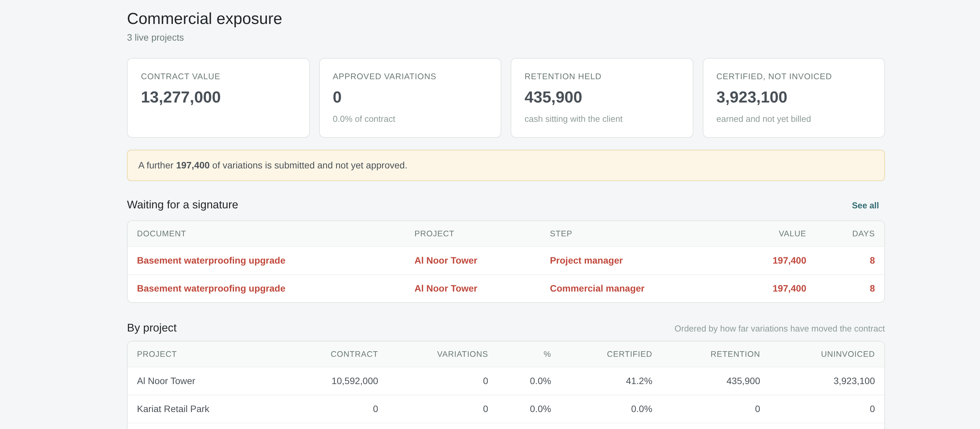Click the 'Waiting for a signature' heading
Image resolution: width=980 pixels, height=429 pixels.
click(183, 205)
